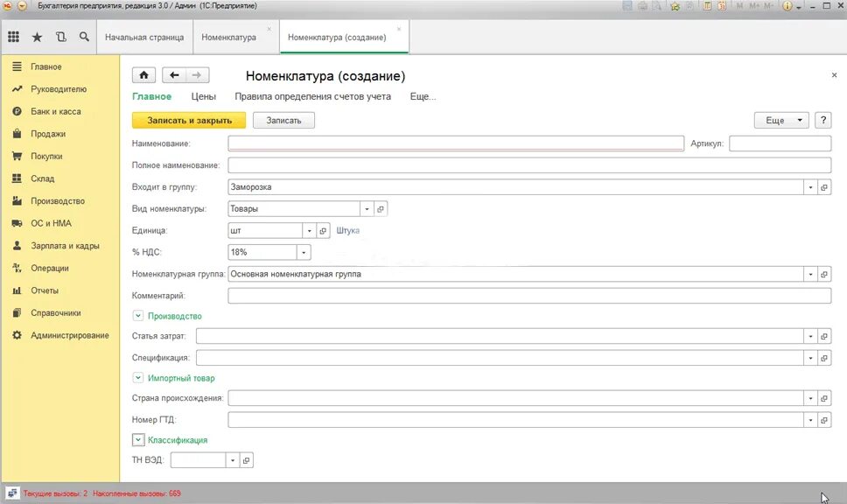Screen dimensions: 847x504
Task: Click the Справочники books icon
Action: click(x=17, y=312)
